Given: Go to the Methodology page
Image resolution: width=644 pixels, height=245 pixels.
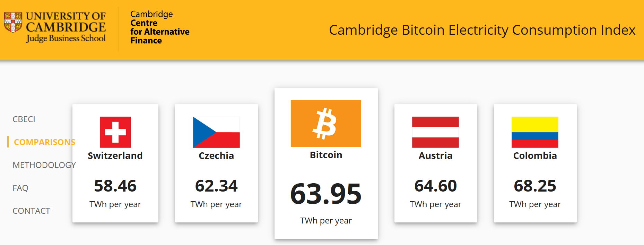Looking at the screenshot, I should (x=44, y=165).
